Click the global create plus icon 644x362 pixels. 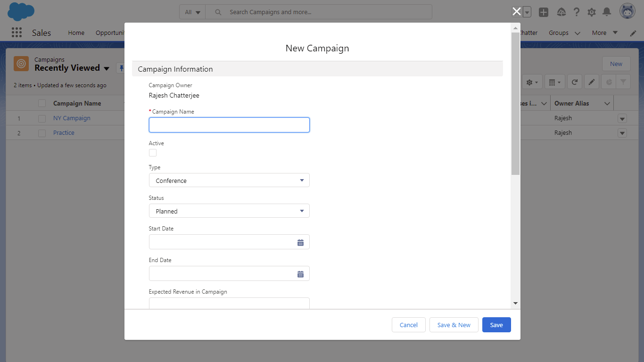pyautogui.click(x=544, y=12)
